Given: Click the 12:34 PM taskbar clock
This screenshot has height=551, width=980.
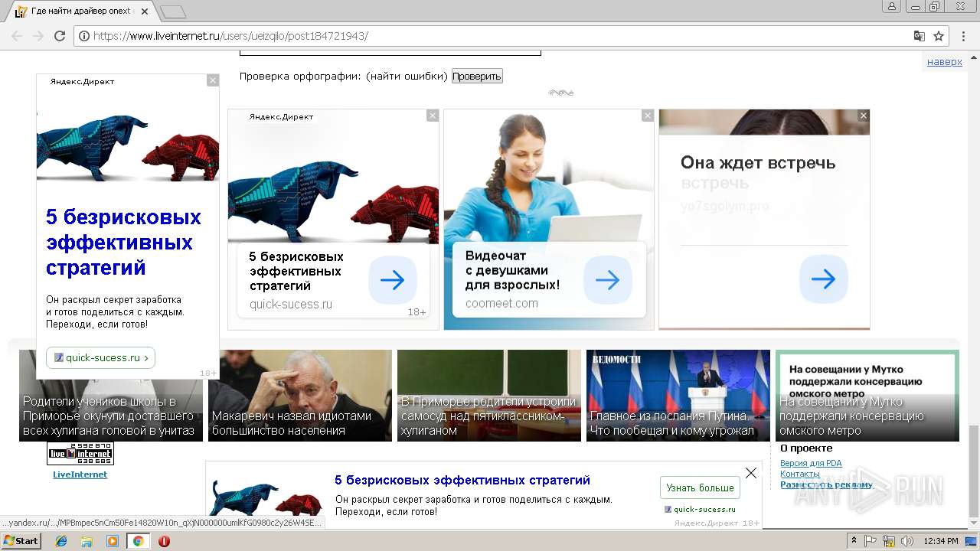Looking at the screenshot, I should pyautogui.click(x=941, y=541).
